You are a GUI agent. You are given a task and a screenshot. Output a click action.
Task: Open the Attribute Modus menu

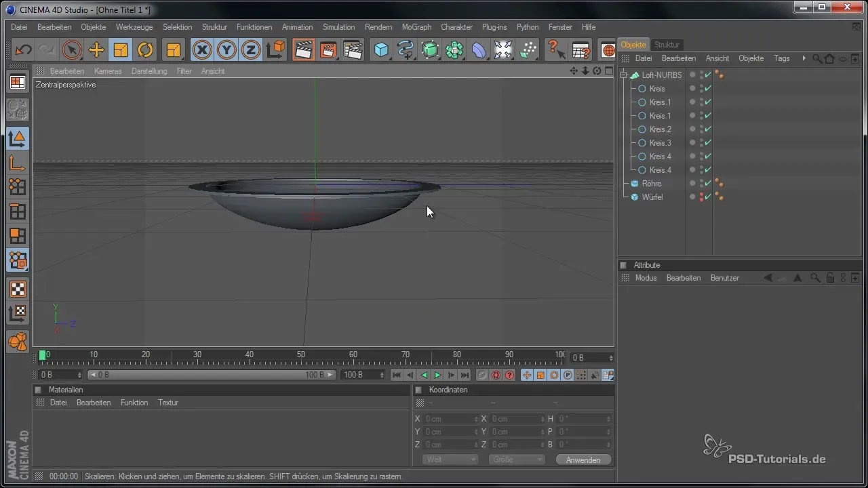(646, 278)
